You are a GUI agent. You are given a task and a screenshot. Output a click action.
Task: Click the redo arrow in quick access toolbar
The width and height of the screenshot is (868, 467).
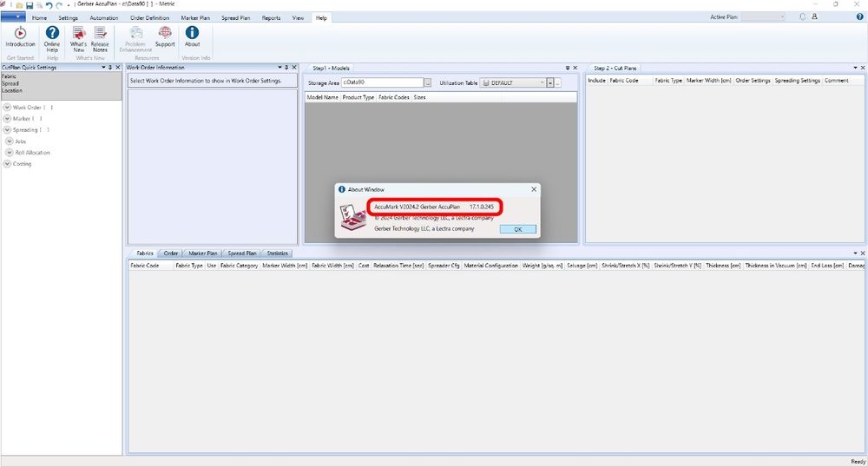pyautogui.click(x=59, y=5)
